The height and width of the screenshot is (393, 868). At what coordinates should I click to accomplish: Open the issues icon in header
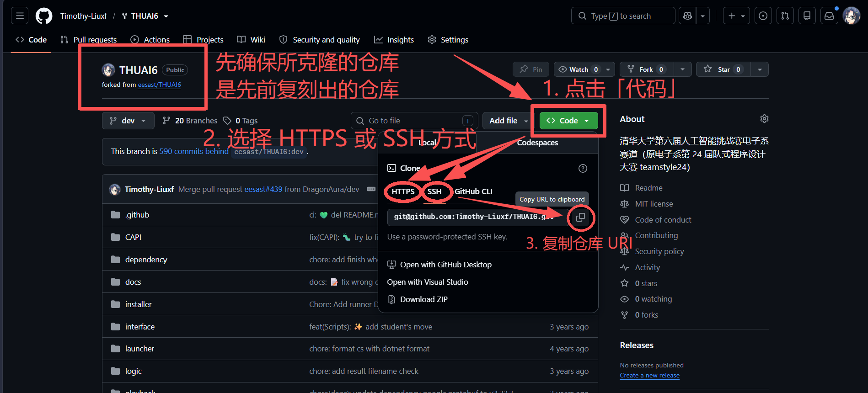click(x=763, y=16)
